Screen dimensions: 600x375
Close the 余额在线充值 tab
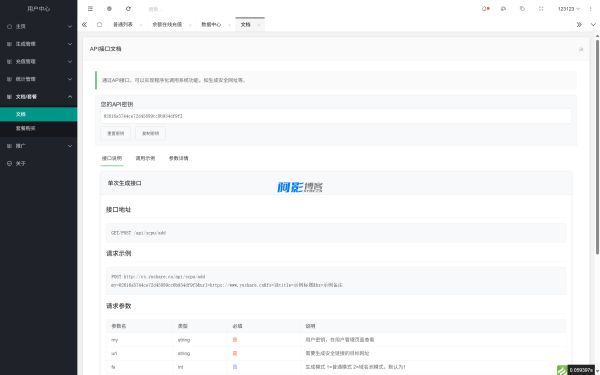point(190,25)
